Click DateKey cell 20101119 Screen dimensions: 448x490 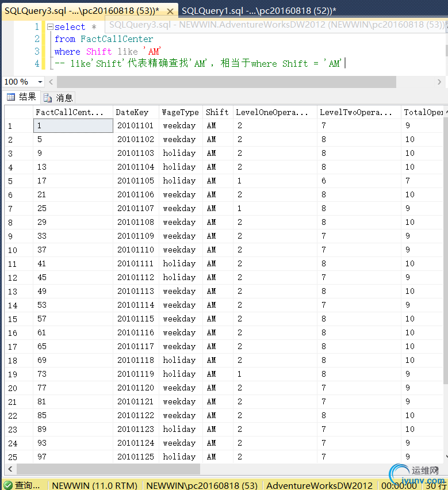click(136, 374)
